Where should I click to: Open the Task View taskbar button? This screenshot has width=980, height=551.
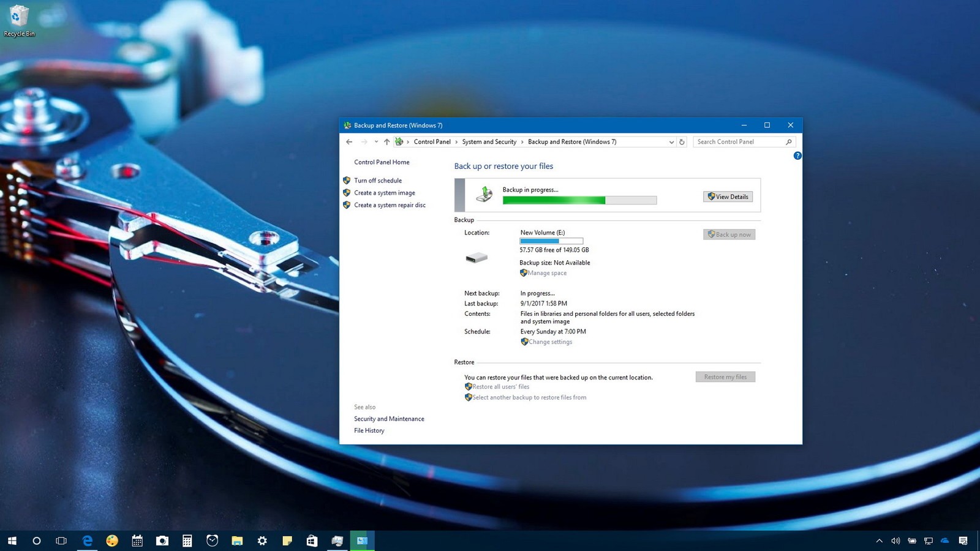click(61, 541)
